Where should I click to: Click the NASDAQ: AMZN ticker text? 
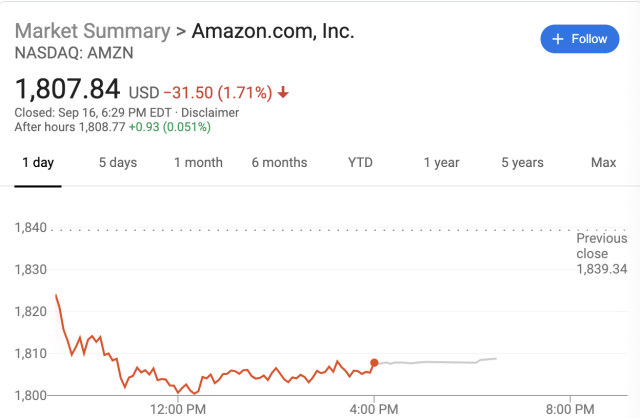(x=66, y=51)
